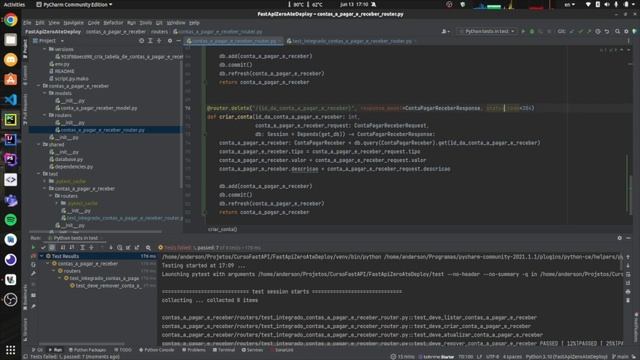Screen dimensions: 640x360
Task: Select dependencies.py in Project tree
Action: [x=74, y=167]
